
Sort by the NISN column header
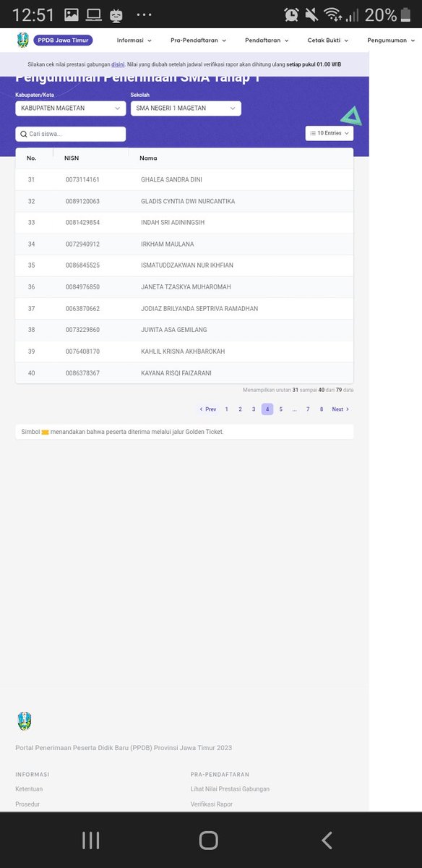pos(72,158)
